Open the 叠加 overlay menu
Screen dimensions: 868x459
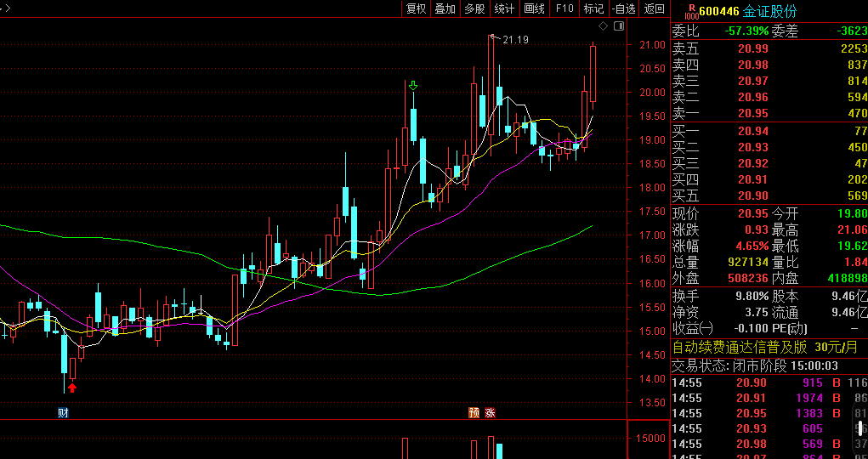[445, 8]
